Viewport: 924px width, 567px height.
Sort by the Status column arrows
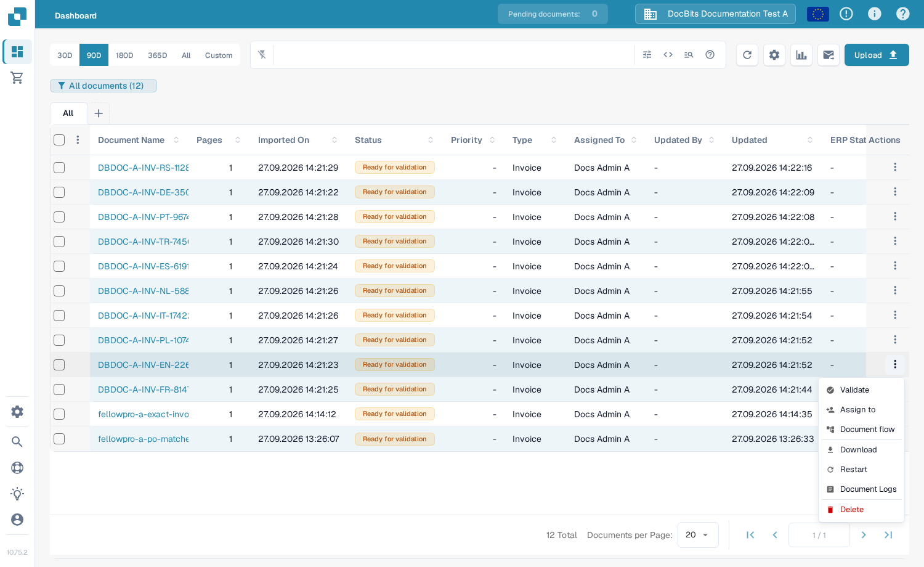(x=431, y=140)
